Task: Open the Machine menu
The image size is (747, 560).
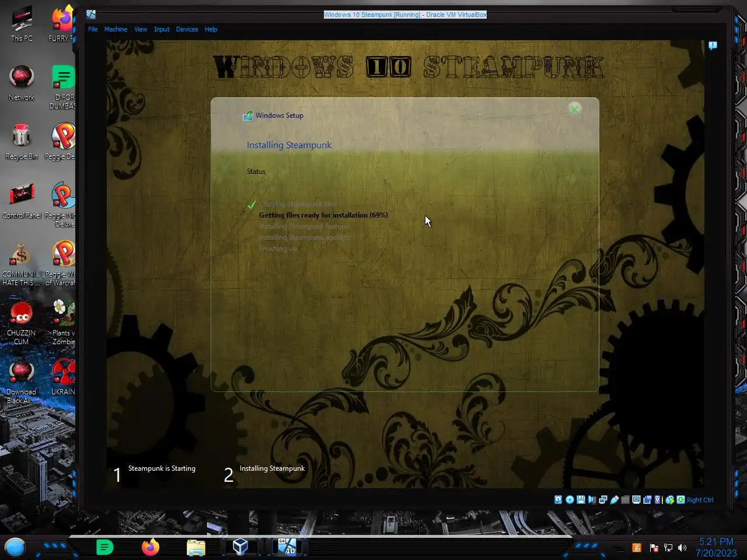Action: [116, 29]
